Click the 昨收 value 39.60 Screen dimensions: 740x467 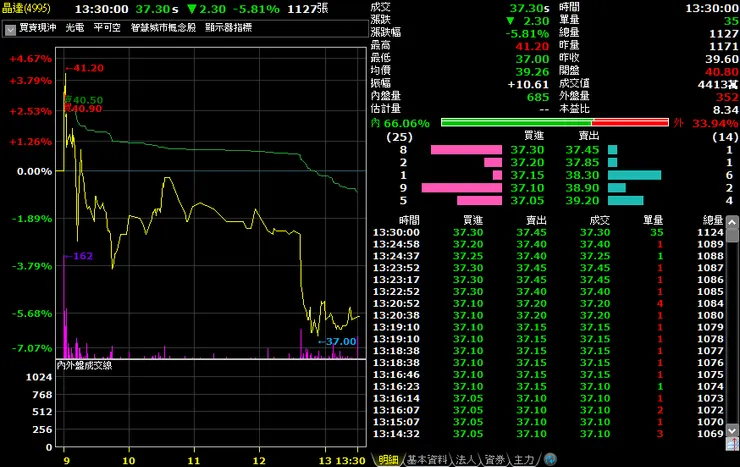(x=722, y=59)
